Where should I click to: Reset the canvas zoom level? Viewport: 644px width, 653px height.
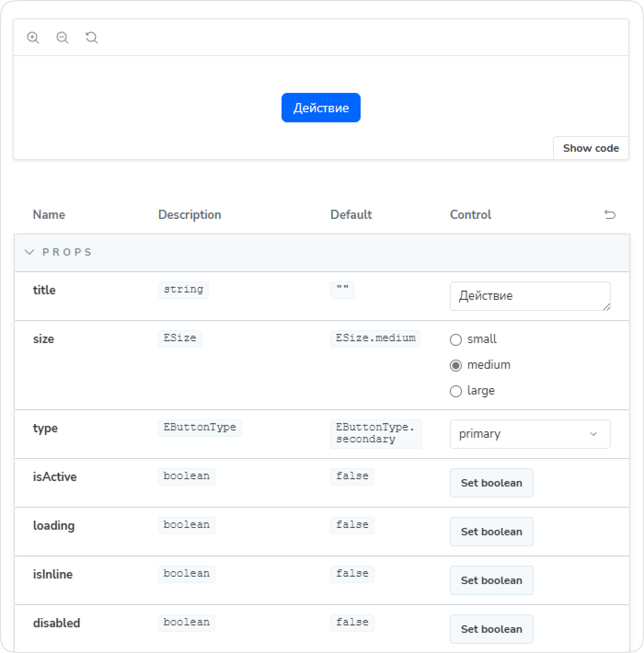[92, 38]
